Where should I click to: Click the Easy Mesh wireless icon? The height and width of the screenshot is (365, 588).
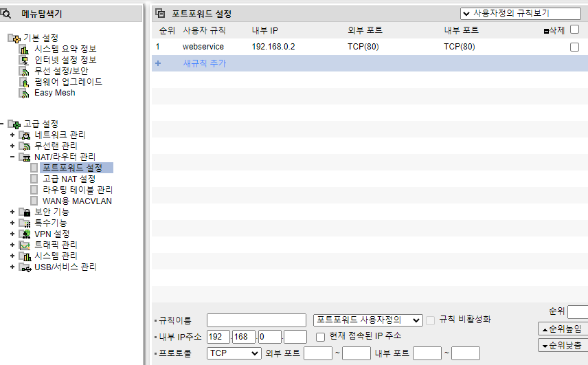point(24,93)
